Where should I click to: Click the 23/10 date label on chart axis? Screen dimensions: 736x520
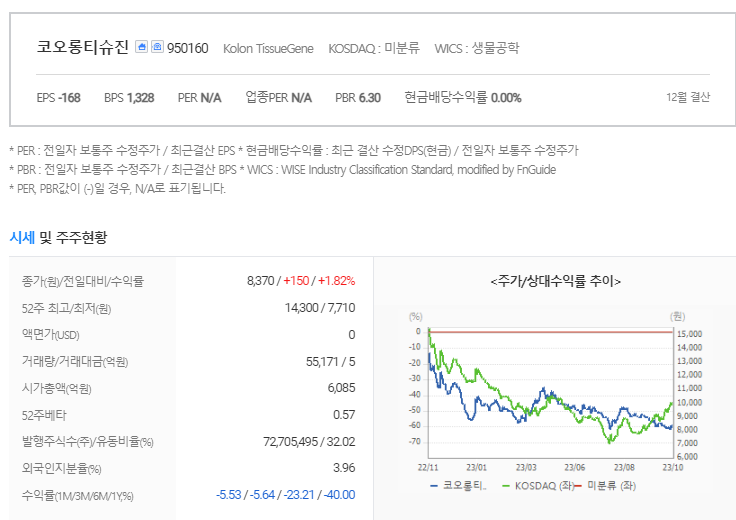tap(673, 467)
